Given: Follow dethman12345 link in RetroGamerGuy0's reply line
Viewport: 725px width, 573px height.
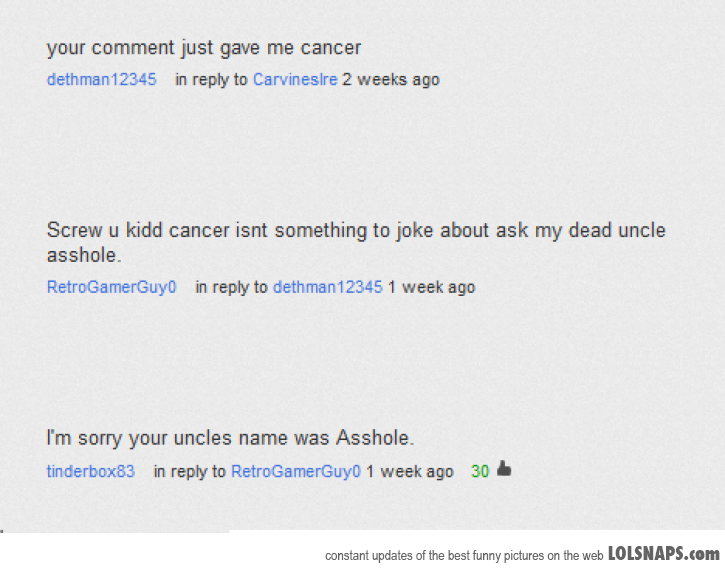Looking at the screenshot, I should pyautogui.click(x=328, y=287).
